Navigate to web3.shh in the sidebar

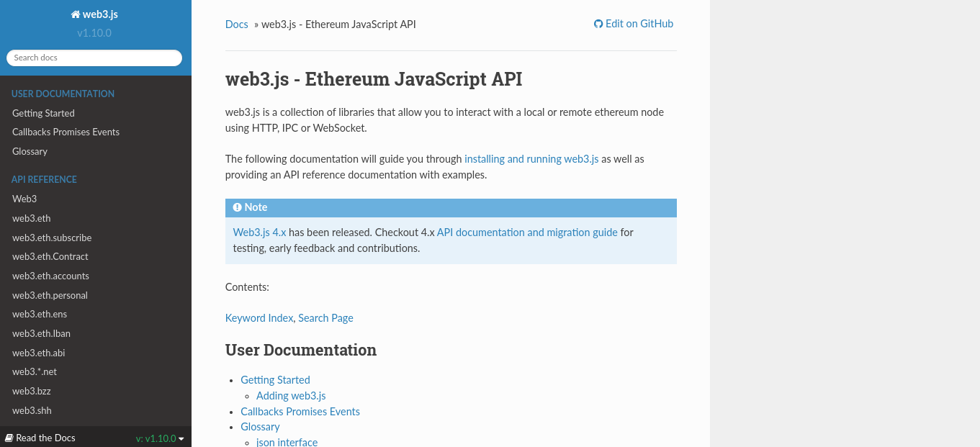pyautogui.click(x=32, y=410)
